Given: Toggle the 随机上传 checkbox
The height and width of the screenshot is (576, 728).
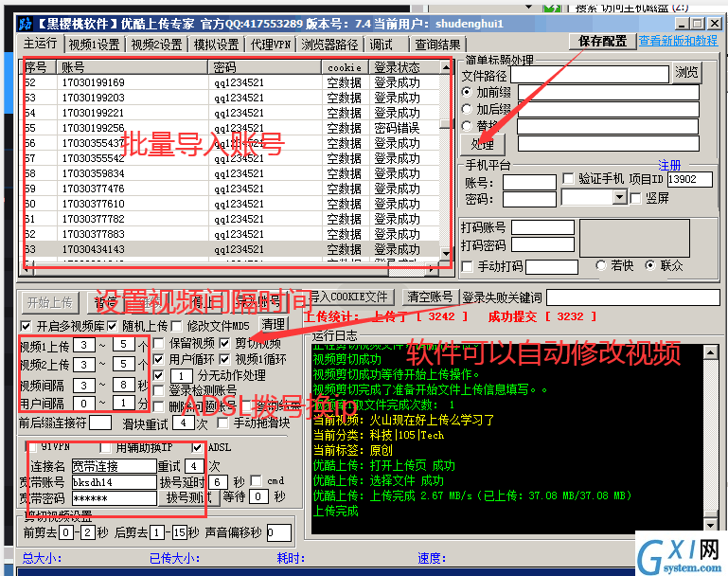Looking at the screenshot, I should point(113,326).
